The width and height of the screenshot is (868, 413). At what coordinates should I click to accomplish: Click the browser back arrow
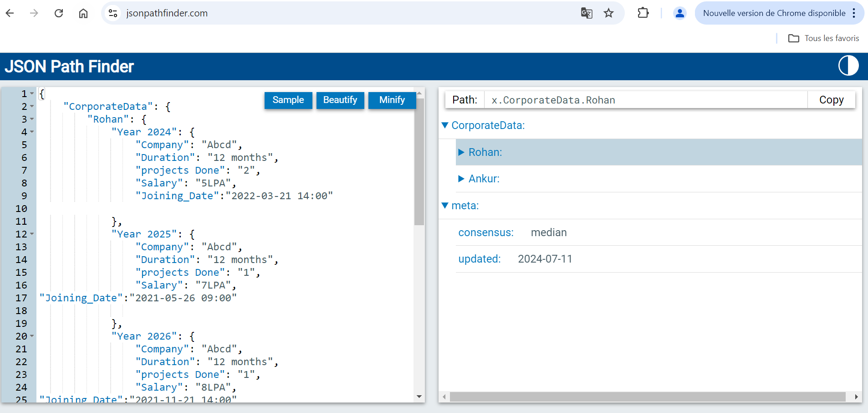10,13
